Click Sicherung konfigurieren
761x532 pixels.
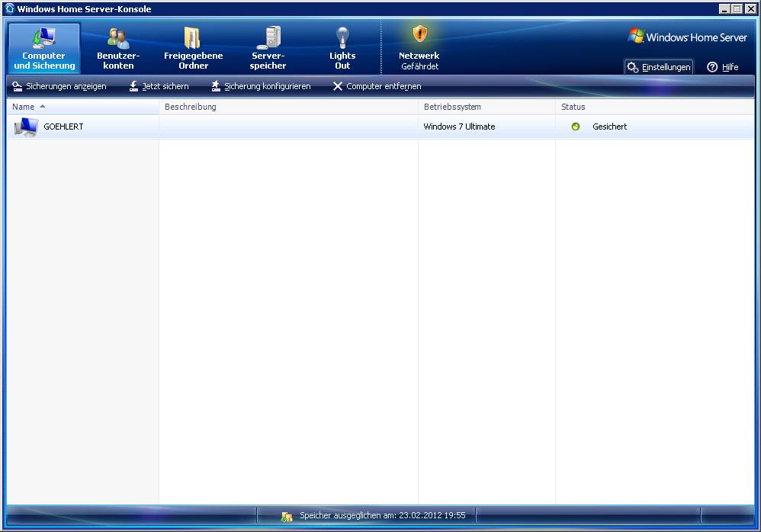261,86
